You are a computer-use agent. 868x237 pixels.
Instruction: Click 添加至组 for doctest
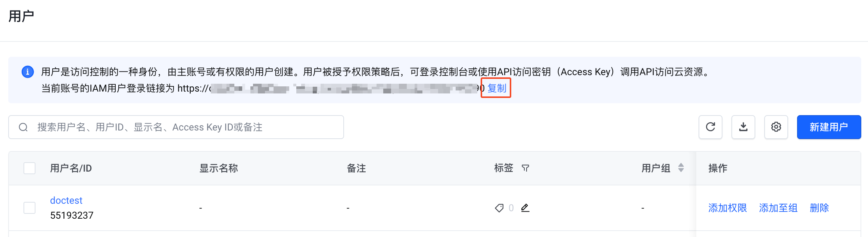click(778, 208)
